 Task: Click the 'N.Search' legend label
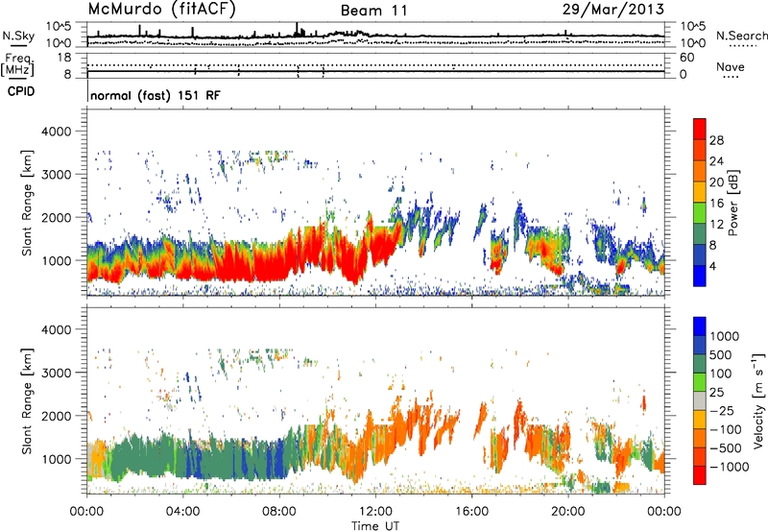[741, 36]
